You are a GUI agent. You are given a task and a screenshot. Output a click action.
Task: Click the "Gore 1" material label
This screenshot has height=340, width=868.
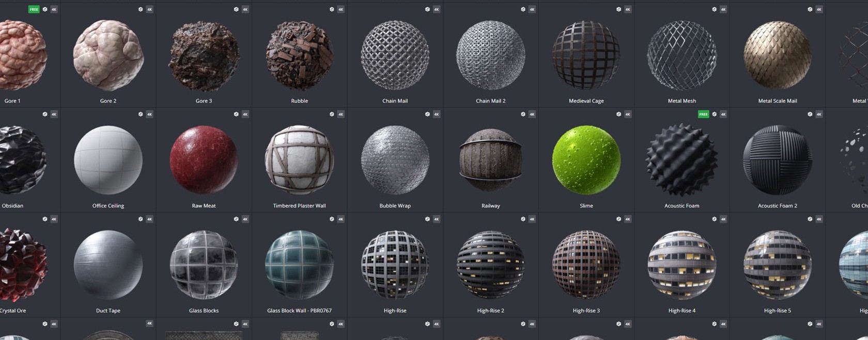click(x=12, y=101)
